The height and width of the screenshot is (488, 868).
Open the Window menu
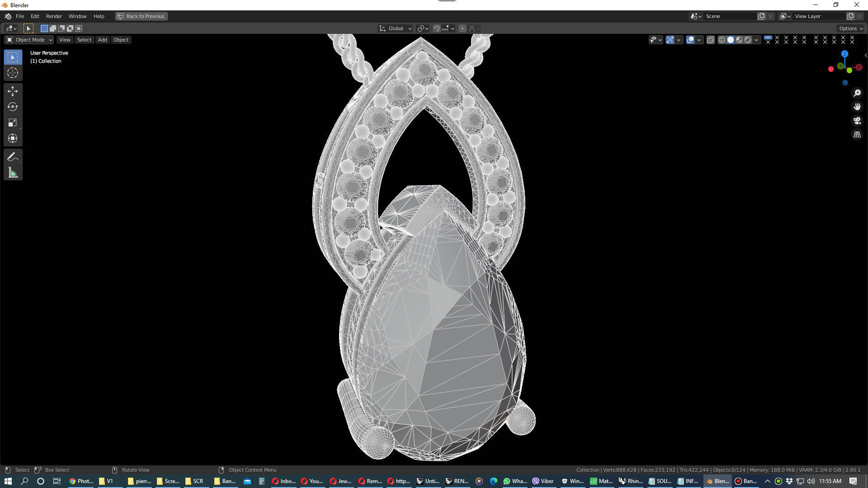tap(77, 16)
